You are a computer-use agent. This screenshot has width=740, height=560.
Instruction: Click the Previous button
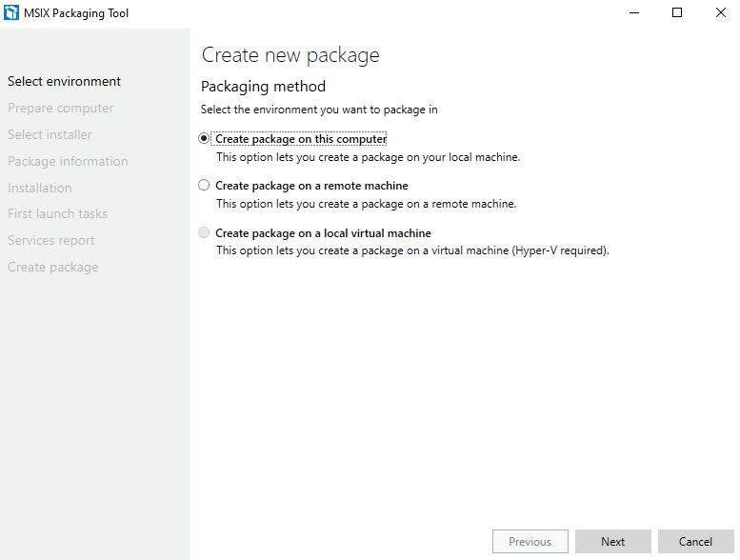point(530,542)
